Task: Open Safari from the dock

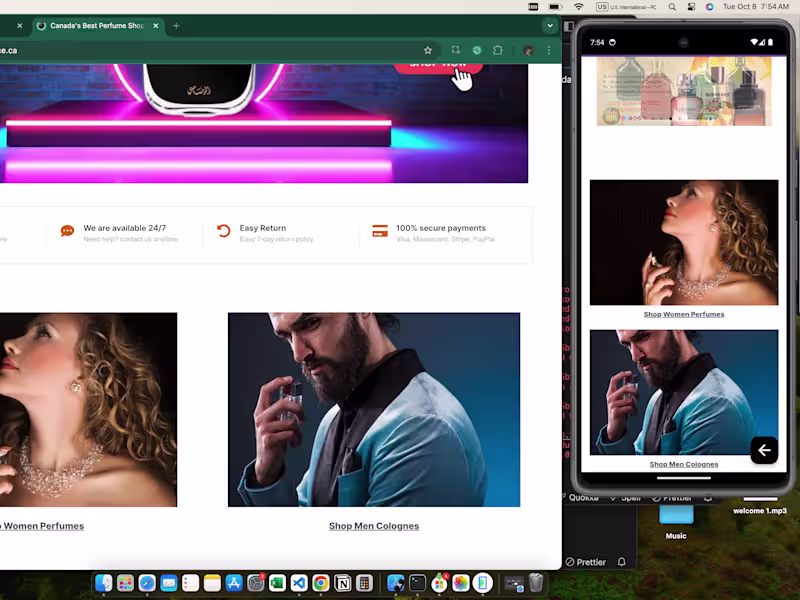Action: [147, 583]
